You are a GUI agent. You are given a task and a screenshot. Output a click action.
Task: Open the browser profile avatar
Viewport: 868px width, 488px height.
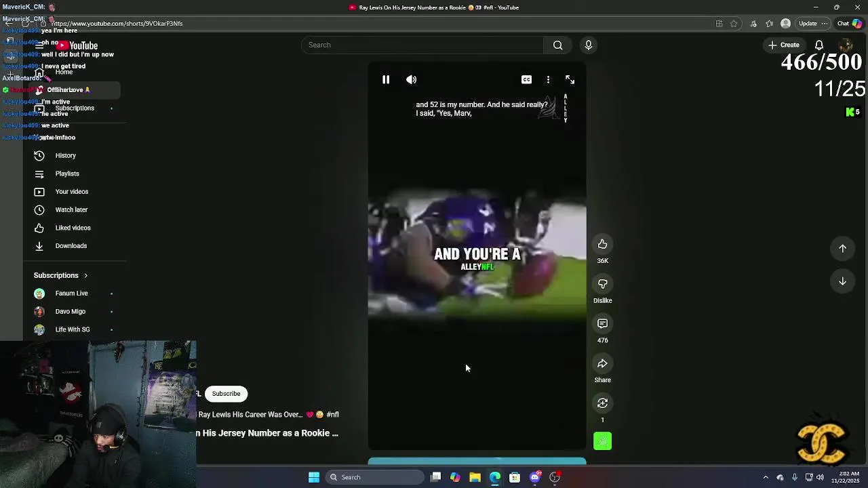point(785,24)
